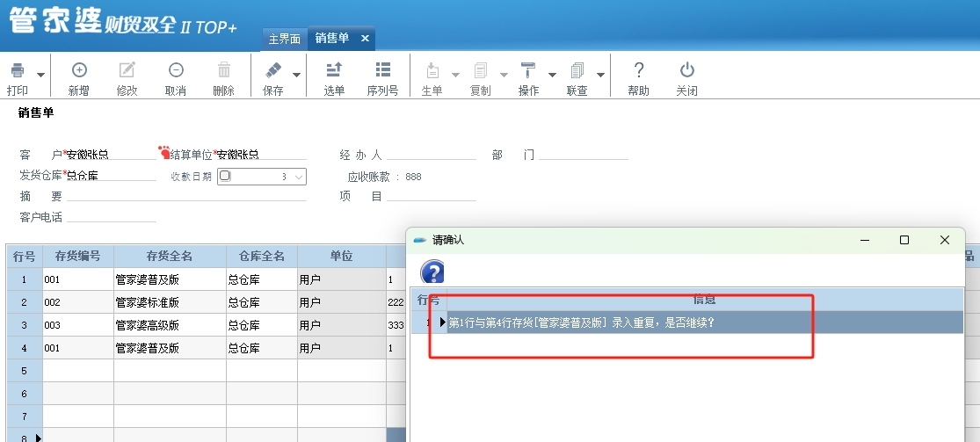Image resolution: width=980 pixels, height=442 pixels.
Task: Click item code 003 cell
Action: [x=77, y=325]
